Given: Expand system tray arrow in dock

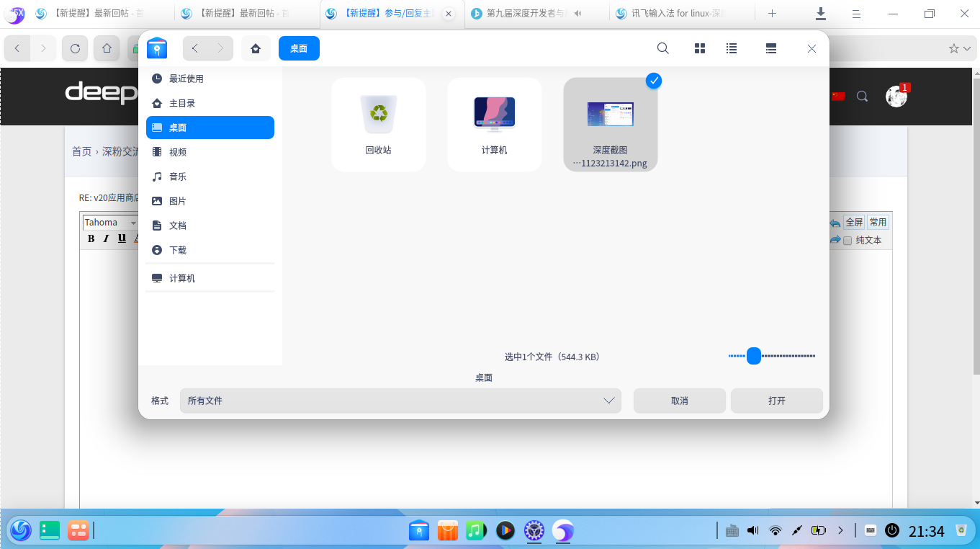Looking at the screenshot, I should pos(840,530).
